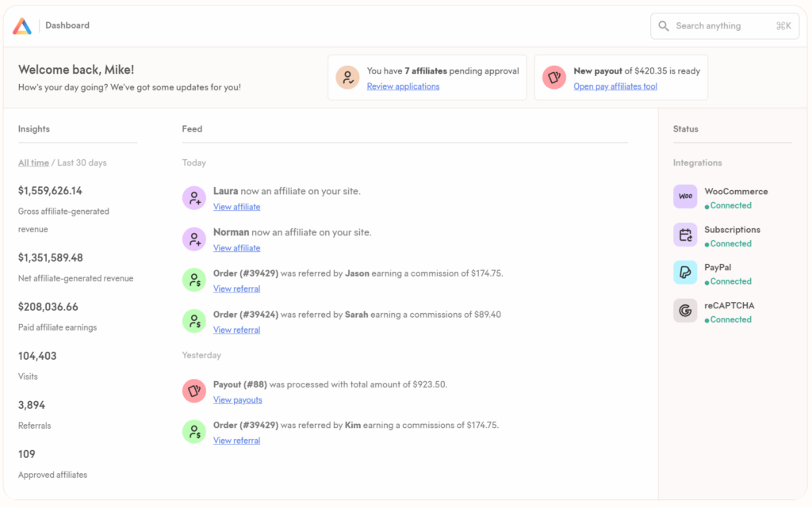Click the Integrations subheading
The width and height of the screenshot is (812, 508).
click(x=698, y=163)
